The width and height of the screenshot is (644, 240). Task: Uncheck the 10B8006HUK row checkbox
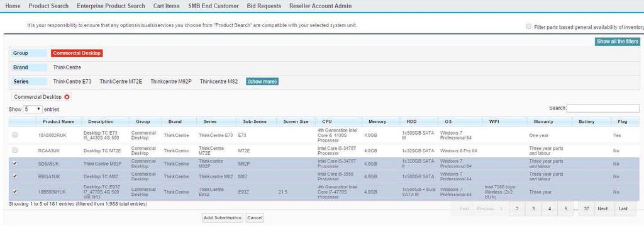tap(15, 191)
